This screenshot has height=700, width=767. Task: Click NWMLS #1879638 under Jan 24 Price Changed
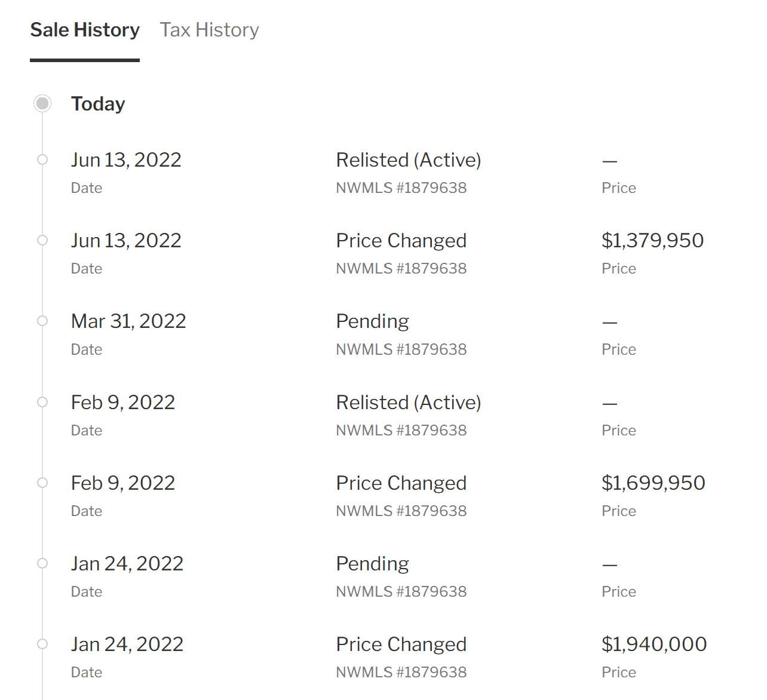pyautogui.click(x=401, y=672)
